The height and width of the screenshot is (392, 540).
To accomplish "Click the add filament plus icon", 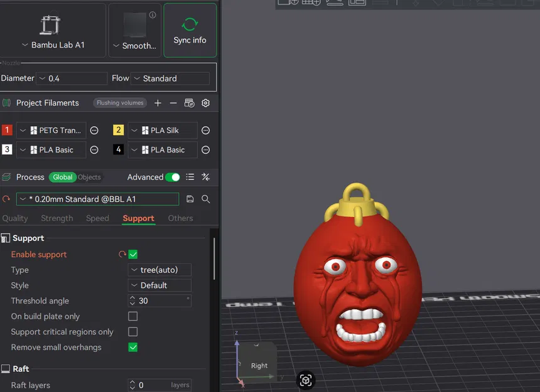I will click(x=158, y=102).
